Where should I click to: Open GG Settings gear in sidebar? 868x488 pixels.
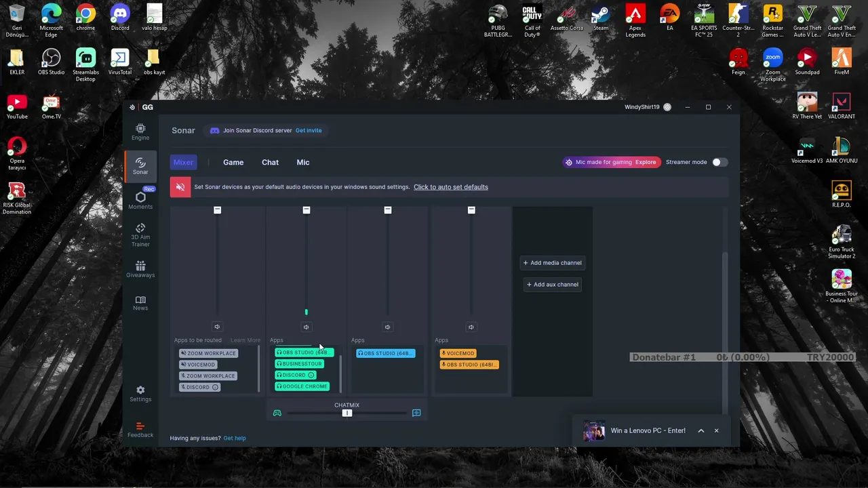tap(140, 394)
